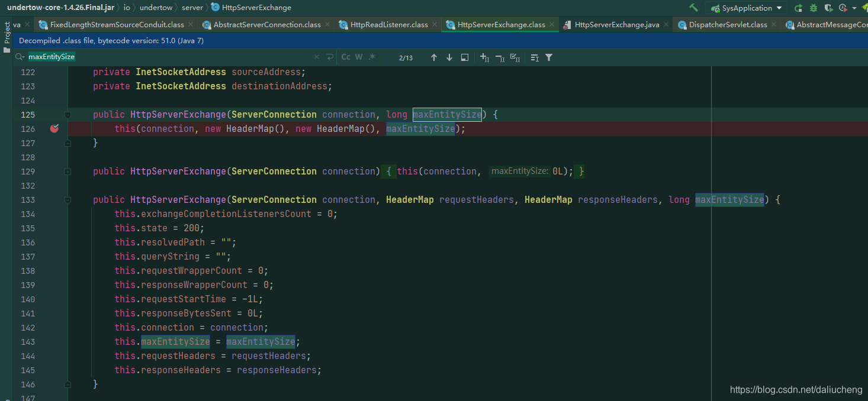Close the HttpServerExchange.class tab
Screen dimensions: 868x401
pos(552,25)
